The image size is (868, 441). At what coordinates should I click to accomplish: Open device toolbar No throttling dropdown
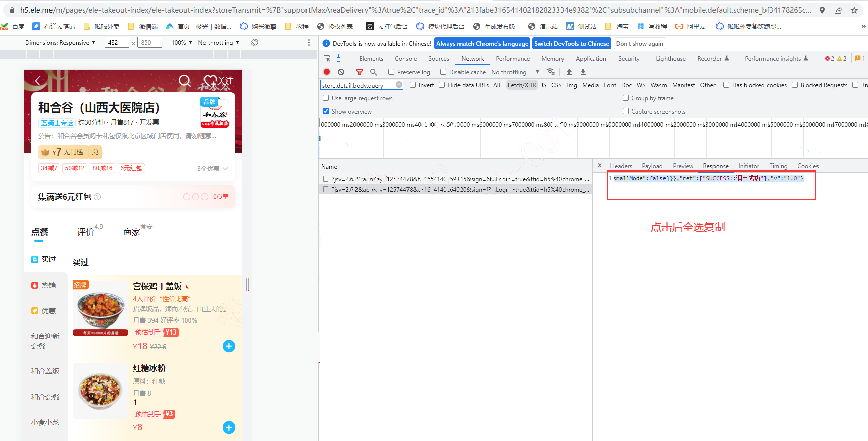219,42
